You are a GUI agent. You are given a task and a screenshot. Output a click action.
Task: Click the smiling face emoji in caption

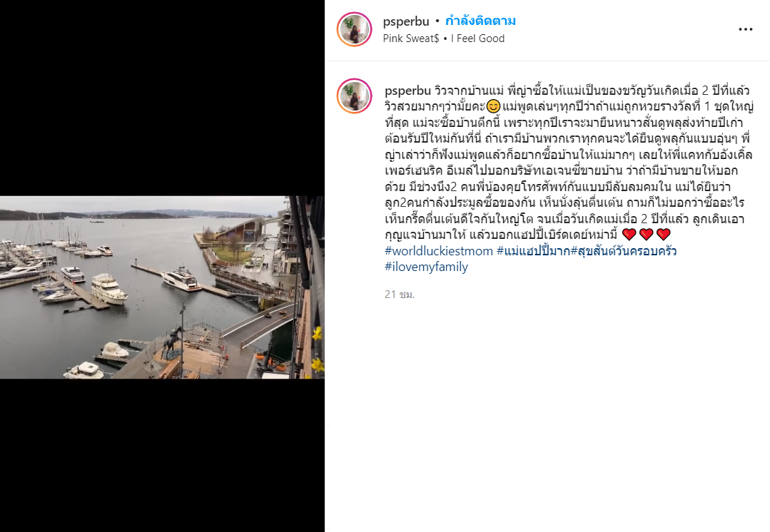pyautogui.click(x=493, y=106)
